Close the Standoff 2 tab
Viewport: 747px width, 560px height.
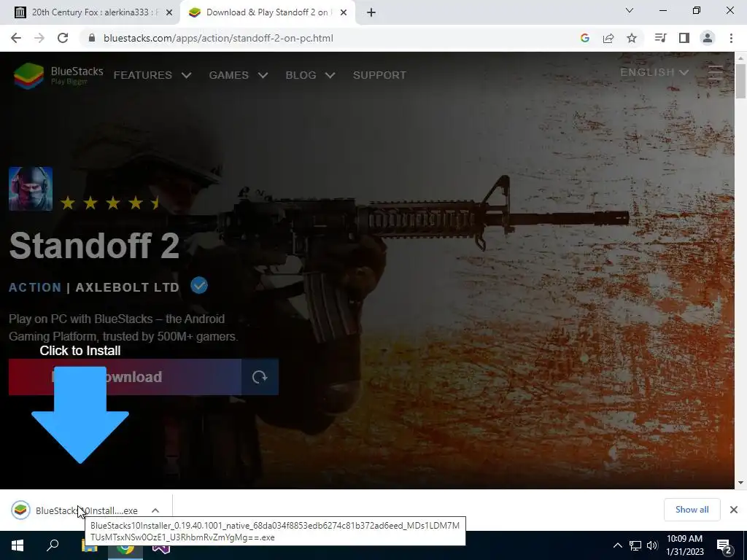[344, 12]
